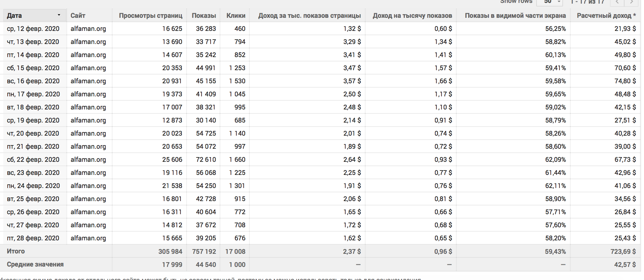644x280 pixels.
Task: Go to the previous page arrow
Action: coord(617,2)
